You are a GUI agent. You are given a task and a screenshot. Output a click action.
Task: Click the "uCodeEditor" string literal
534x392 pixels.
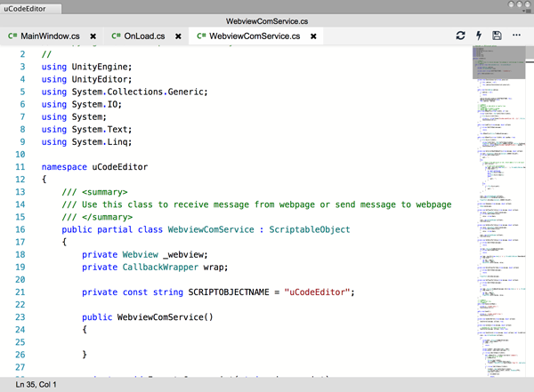tap(317, 292)
